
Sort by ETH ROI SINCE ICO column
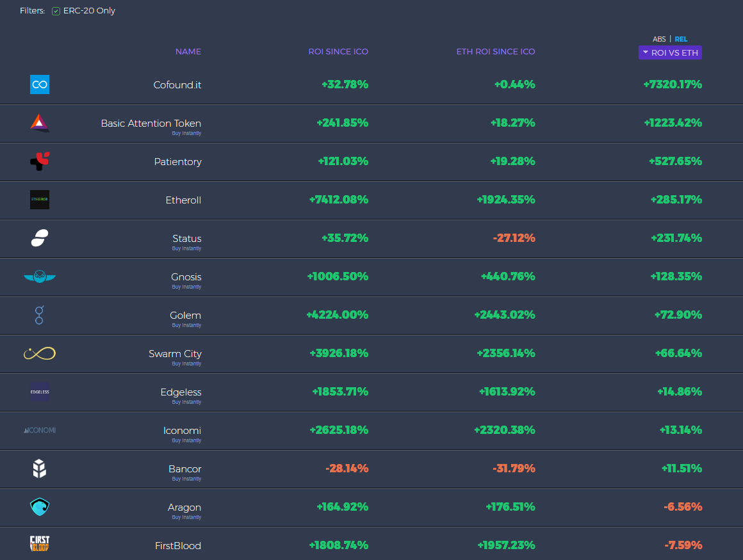(x=496, y=52)
